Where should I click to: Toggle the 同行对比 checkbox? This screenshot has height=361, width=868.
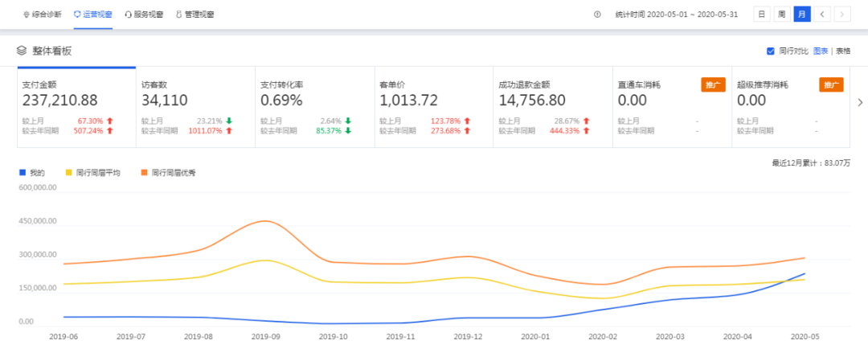(x=770, y=51)
